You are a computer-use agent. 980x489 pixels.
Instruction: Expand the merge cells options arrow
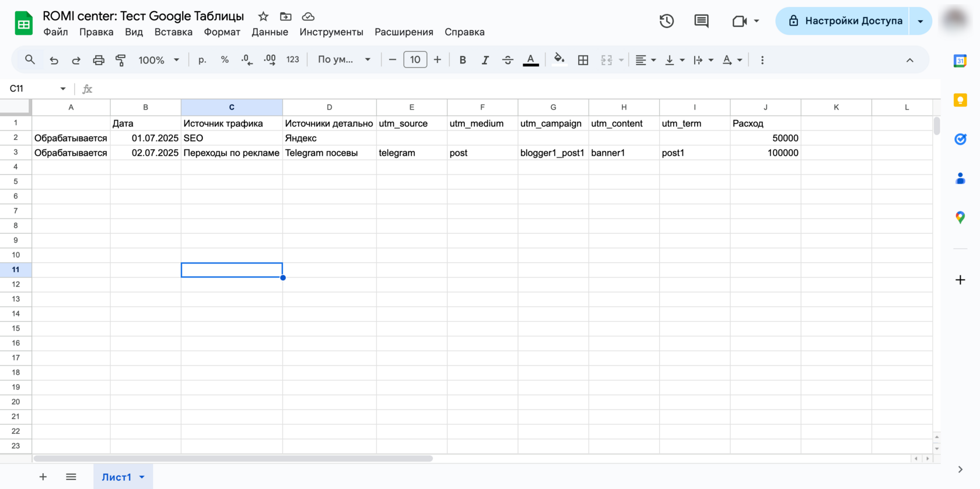(x=621, y=60)
